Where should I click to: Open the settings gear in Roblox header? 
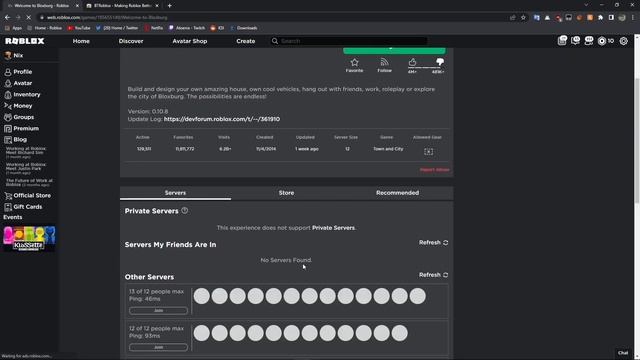click(x=624, y=41)
